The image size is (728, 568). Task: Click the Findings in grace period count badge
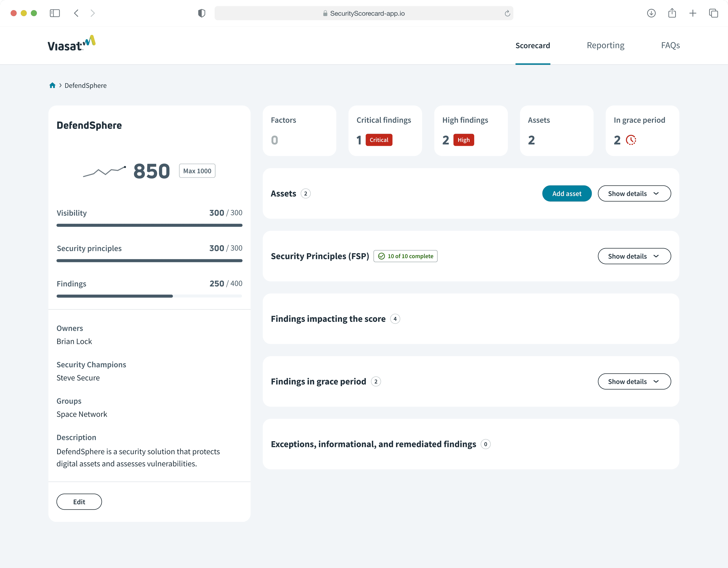tap(376, 382)
